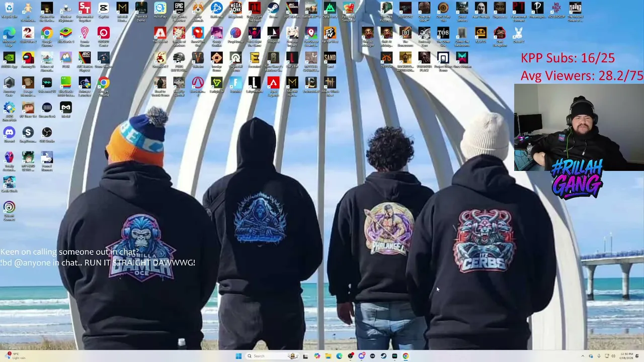Open the weather widget showing Light rain
This screenshot has height=362, width=644.
click(16, 356)
